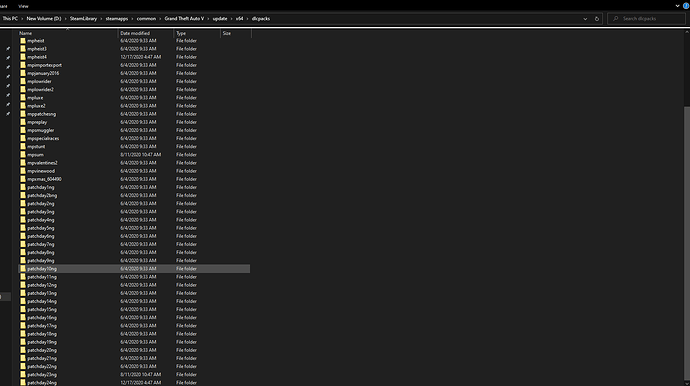Click the patchday23ng folder name
690x386 pixels.
42,375
